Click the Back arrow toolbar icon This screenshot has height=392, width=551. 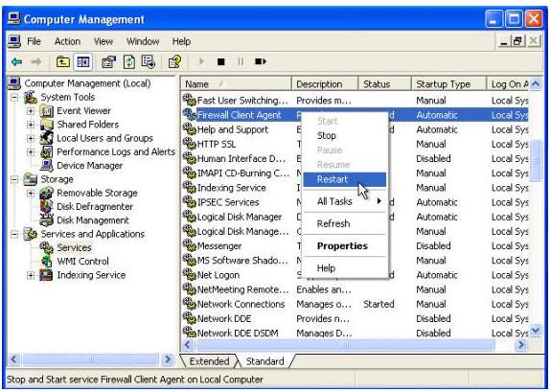pos(17,62)
